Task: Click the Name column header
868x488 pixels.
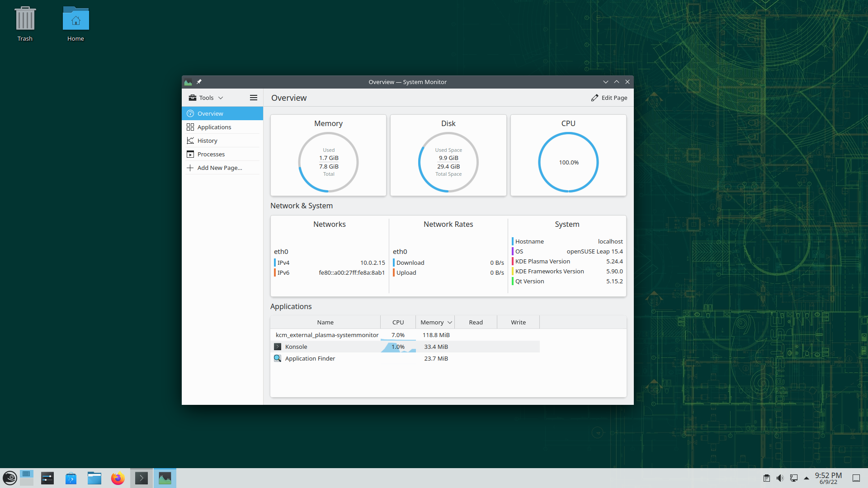Action: [x=325, y=322]
